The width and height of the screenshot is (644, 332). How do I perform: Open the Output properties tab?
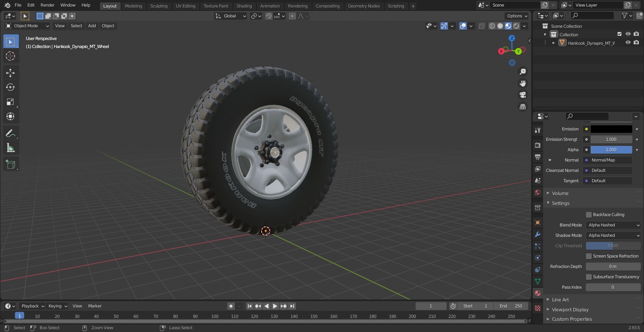(x=537, y=157)
